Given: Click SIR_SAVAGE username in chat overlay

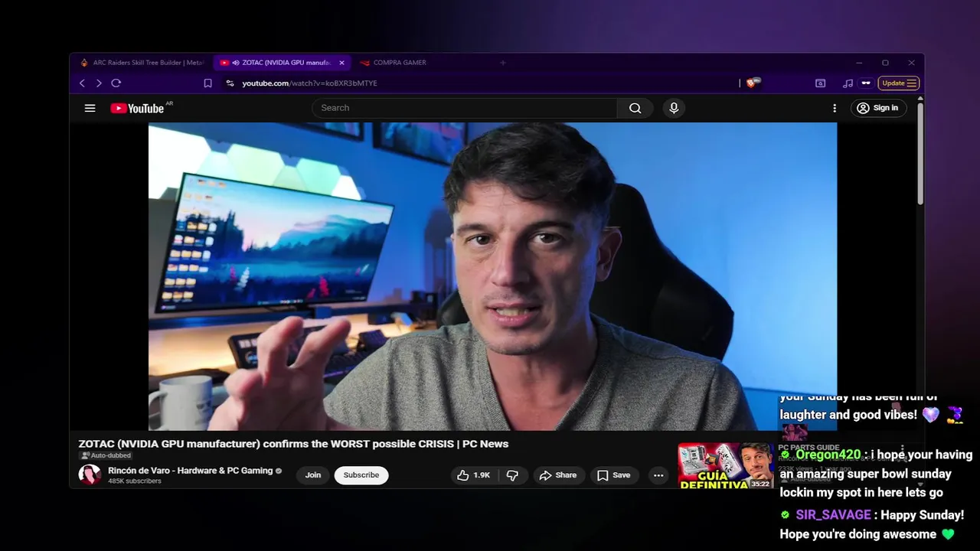Looking at the screenshot, I should tap(833, 515).
